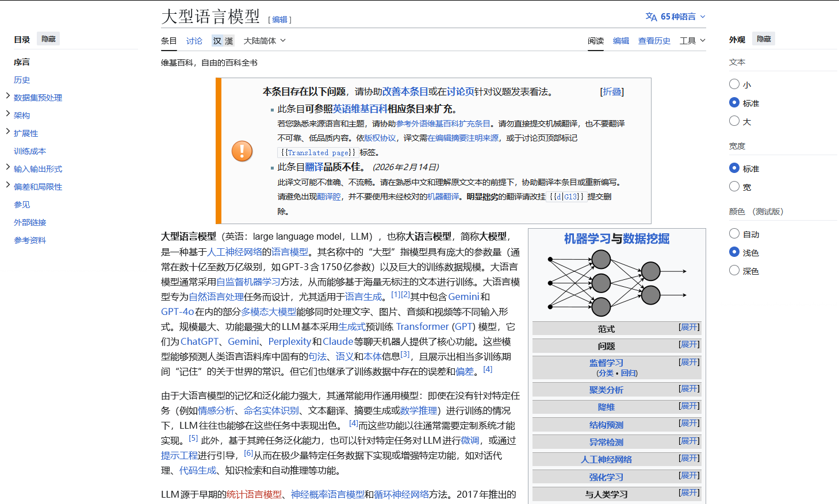Open the 分类 link under 监督学习
Screen dimensions: 839x504
(605, 373)
